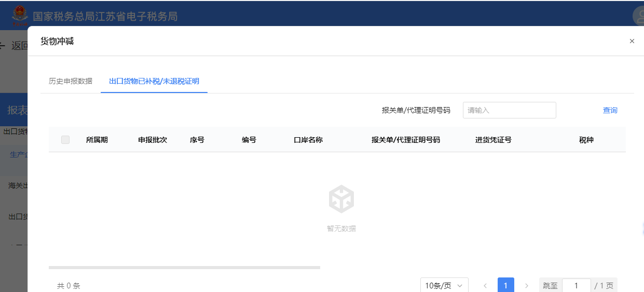Switch to the 历史申报数据 tab

click(x=71, y=81)
